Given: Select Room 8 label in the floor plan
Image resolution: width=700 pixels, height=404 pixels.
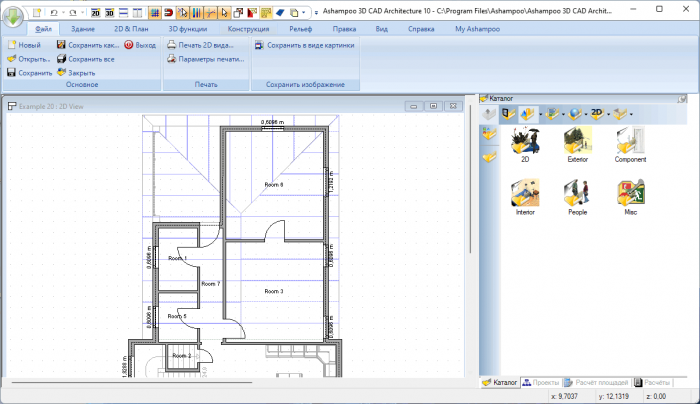Looking at the screenshot, I should click(x=273, y=185).
